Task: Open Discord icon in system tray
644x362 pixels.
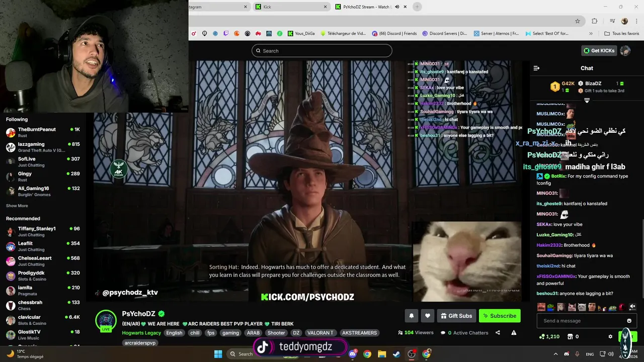Action: (x=567, y=354)
